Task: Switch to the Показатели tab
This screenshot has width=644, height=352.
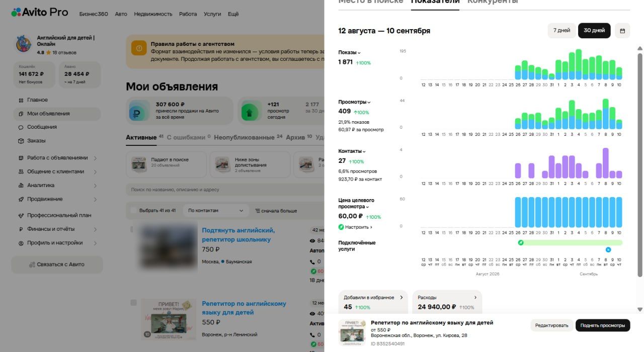Action: (x=435, y=2)
